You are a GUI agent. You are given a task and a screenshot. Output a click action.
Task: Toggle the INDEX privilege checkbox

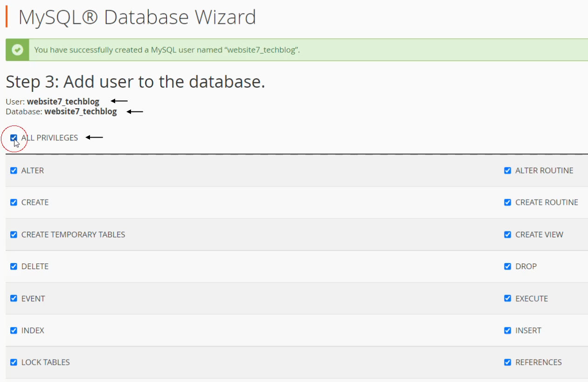point(14,330)
